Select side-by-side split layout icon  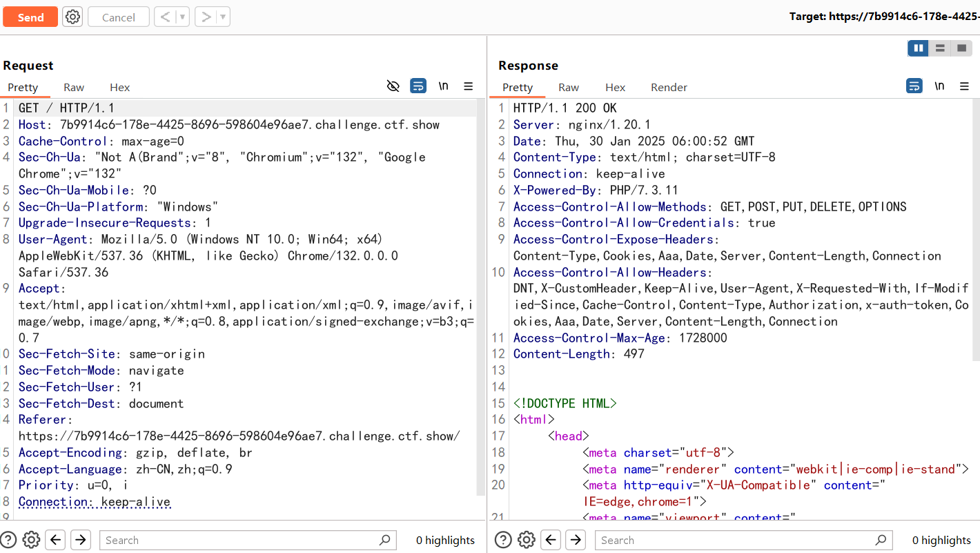tap(918, 48)
